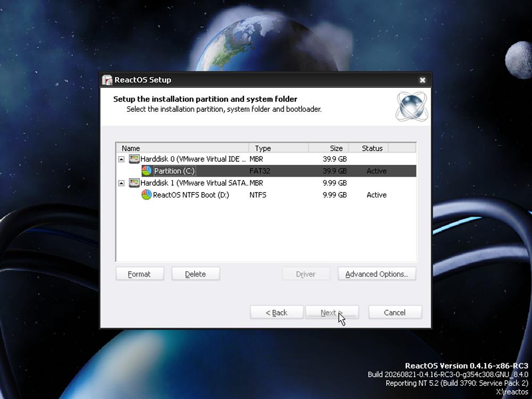Click the MBR type of Harddisk 1
532x399 pixels.
coord(256,183)
